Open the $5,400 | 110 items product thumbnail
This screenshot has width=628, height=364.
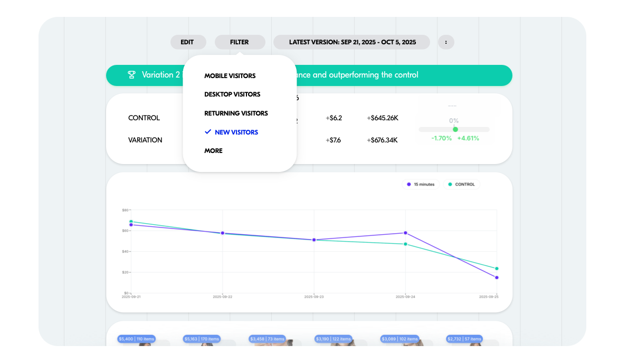coord(136,339)
